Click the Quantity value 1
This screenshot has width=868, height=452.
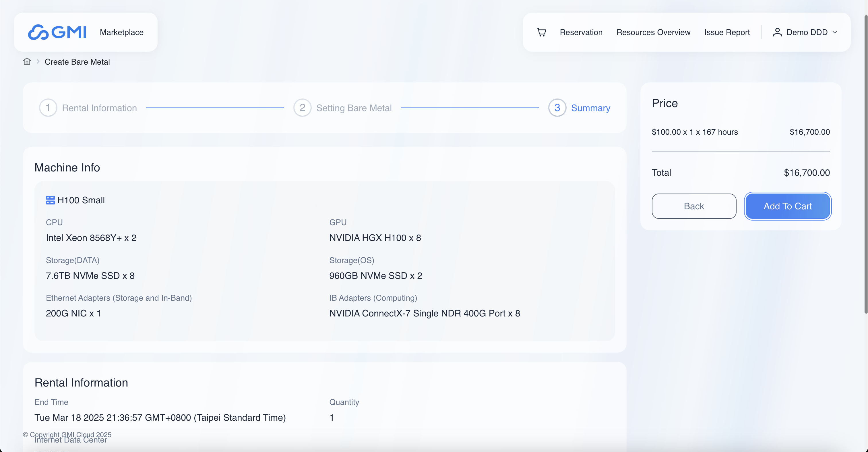[332, 418]
